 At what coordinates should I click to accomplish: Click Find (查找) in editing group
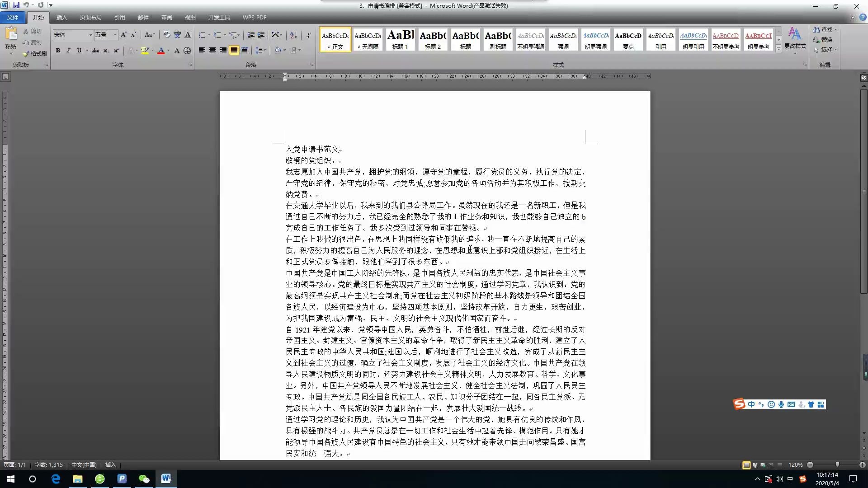pos(826,30)
